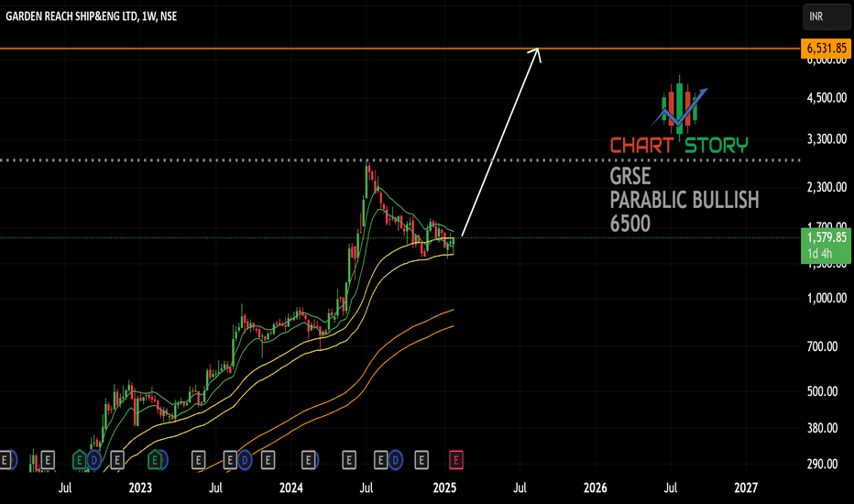Click the green earnings marker just after the 2023 label
Viewport: 854px width, 504px height.
coord(155,460)
